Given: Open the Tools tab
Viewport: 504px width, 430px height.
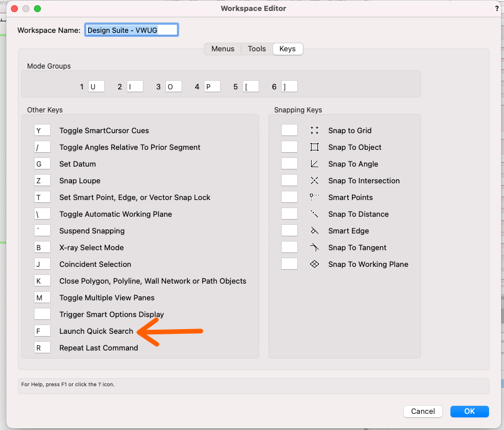Looking at the screenshot, I should click(256, 49).
